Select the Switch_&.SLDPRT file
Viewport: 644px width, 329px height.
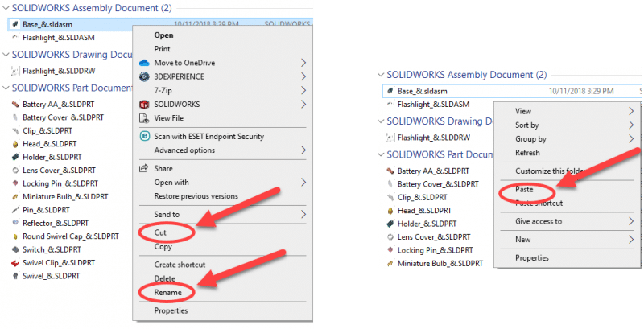[46, 249]
